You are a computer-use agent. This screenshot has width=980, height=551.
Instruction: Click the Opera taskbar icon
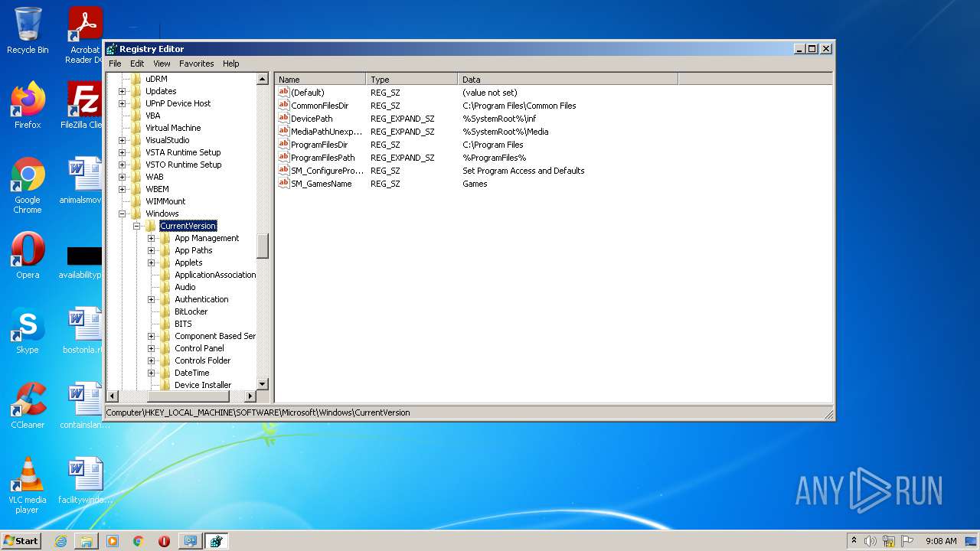164,541
